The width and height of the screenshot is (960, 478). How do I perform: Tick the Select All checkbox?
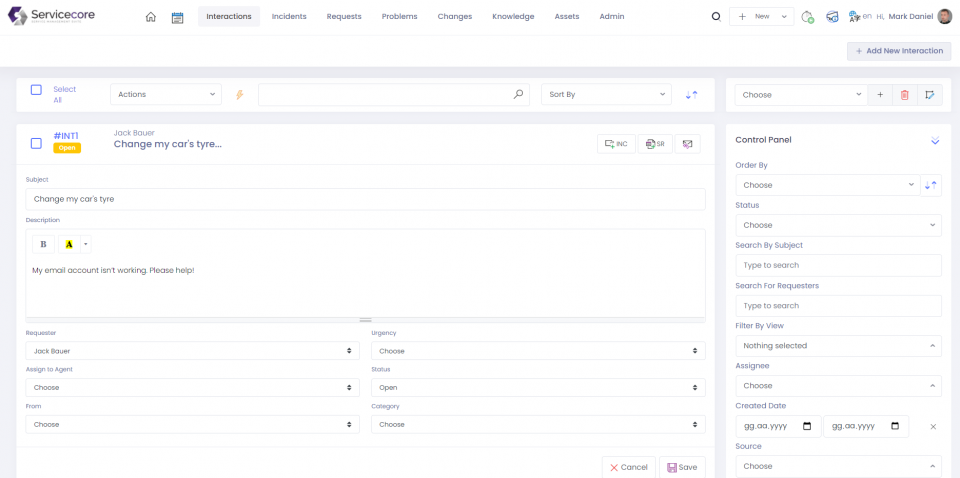36,90
